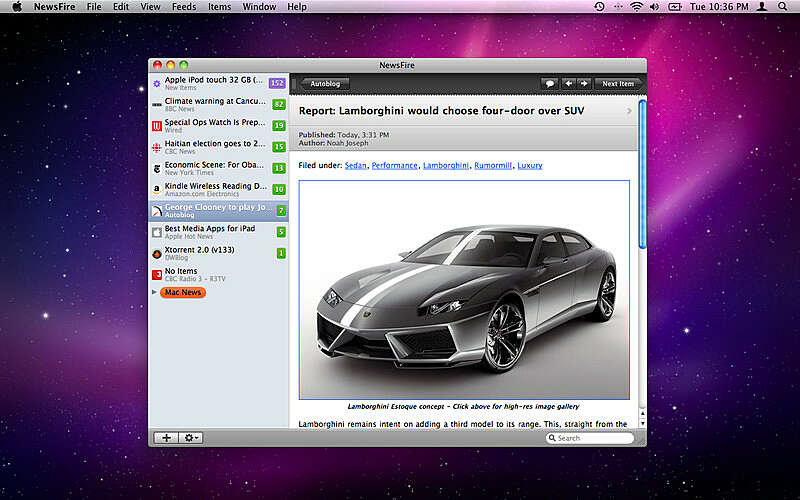Click the Lamborghini Estoque concept image
800x500 pixels.
(464, 290)
